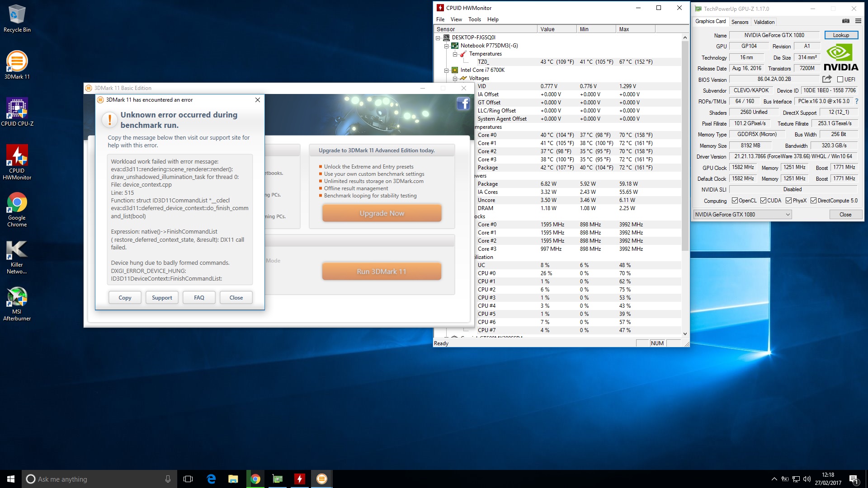Select the Graphics Card tab in GPU-Z

(710, 21)
